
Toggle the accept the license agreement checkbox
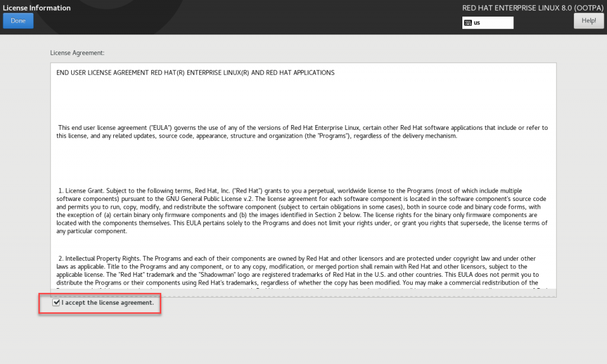pos(56,302)
